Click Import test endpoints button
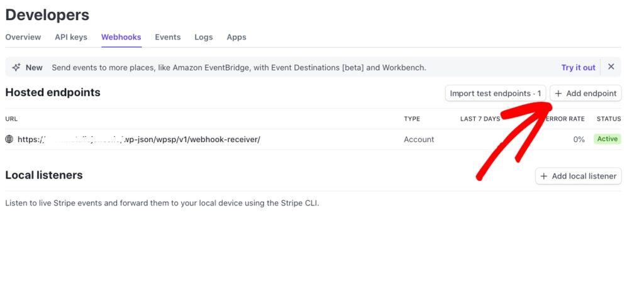 tap(495, 94)
